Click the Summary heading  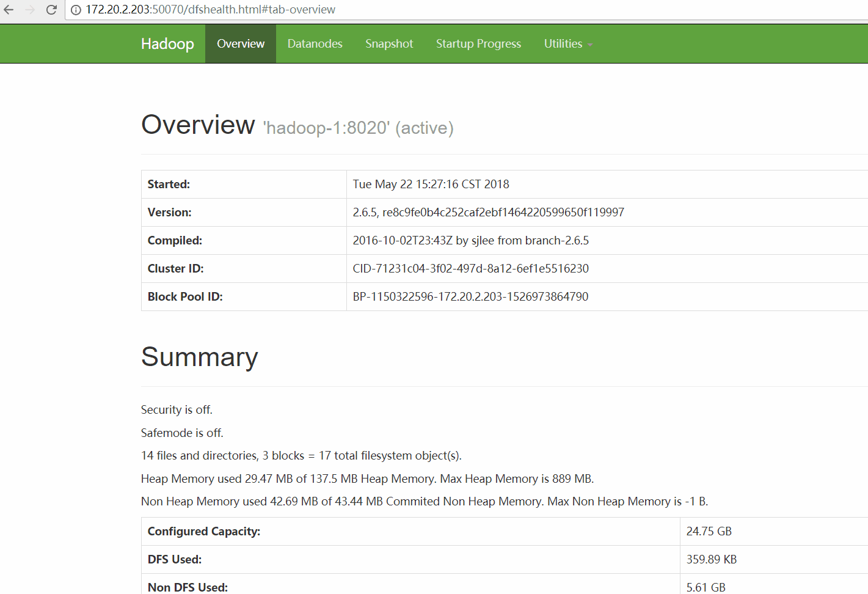199,357
